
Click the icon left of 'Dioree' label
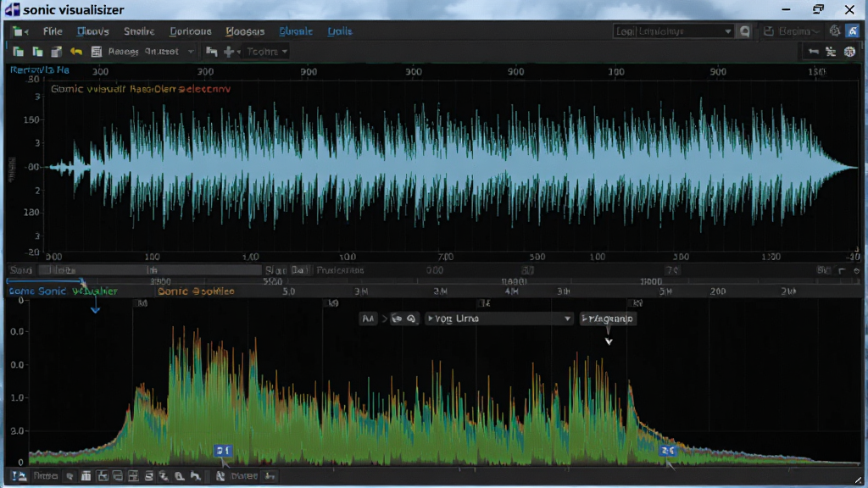(220, 476)
